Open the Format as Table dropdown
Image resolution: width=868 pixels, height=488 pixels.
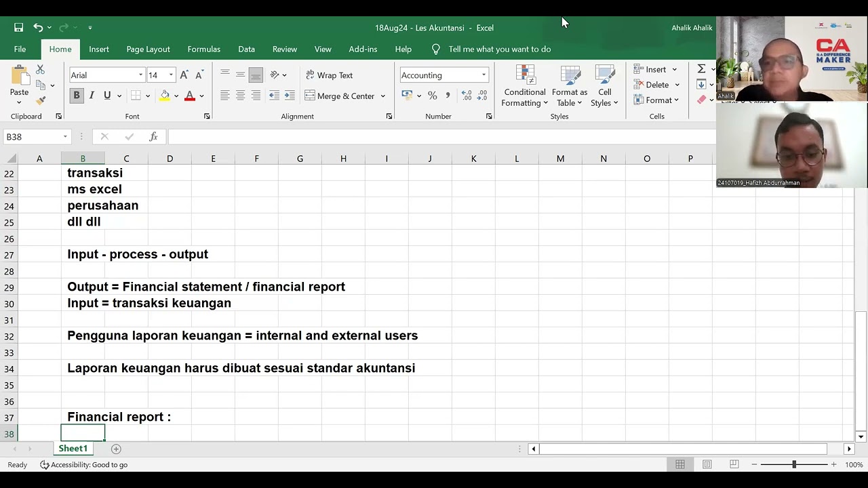coord(570,85)
